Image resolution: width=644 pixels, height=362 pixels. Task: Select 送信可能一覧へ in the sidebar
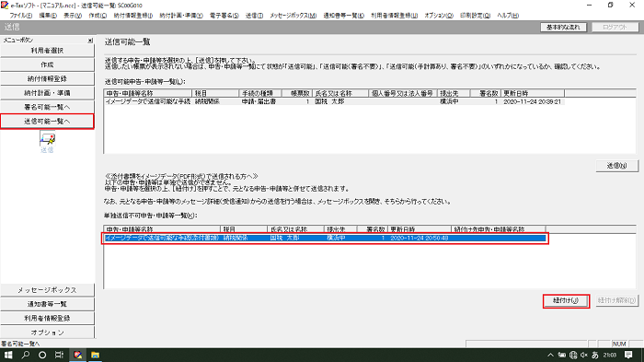(47, 122)
